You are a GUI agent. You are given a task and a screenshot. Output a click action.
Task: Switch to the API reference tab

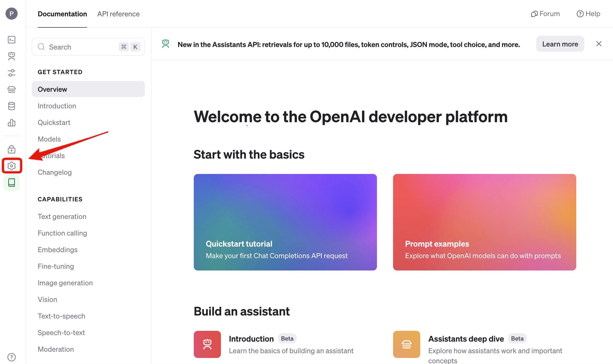[118, 14]
